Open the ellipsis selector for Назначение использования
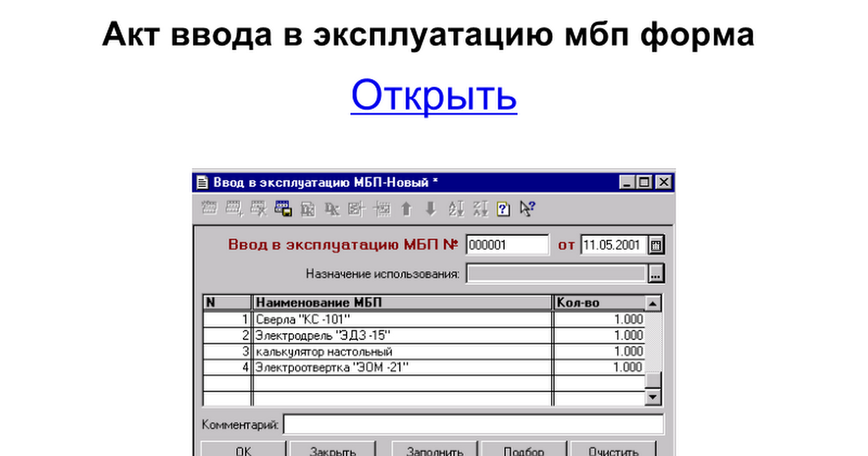Image resolution: width=868 pixels, height=456 pixels. click(x=655, y=274)
